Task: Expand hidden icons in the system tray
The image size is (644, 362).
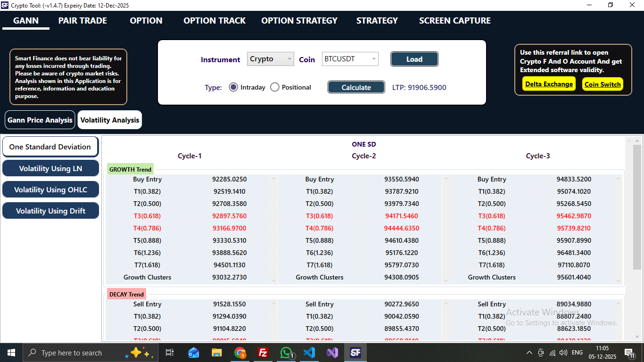Action: [529, 352]
